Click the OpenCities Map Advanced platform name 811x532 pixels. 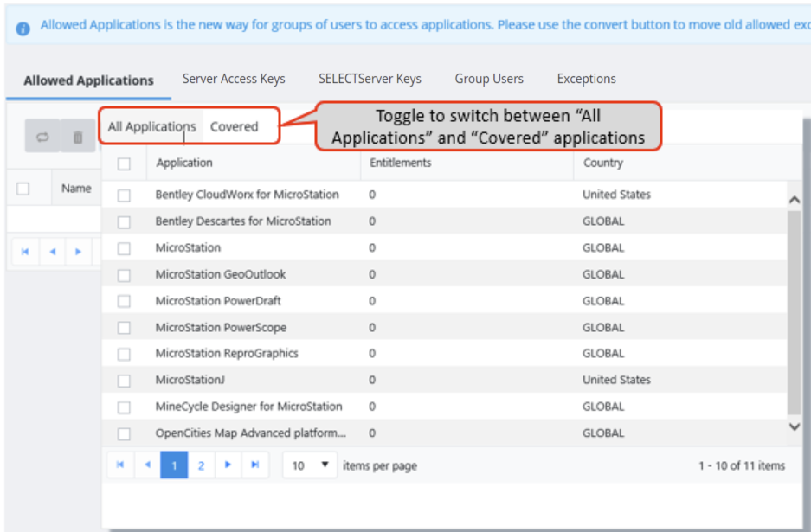point(251,433)
